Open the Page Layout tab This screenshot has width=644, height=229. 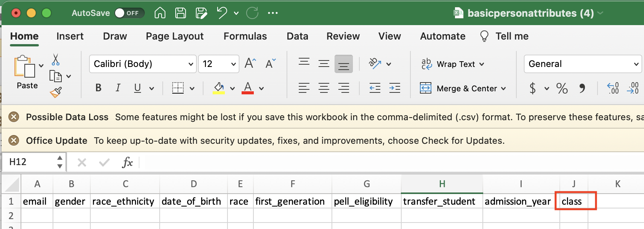click(175, 36)
